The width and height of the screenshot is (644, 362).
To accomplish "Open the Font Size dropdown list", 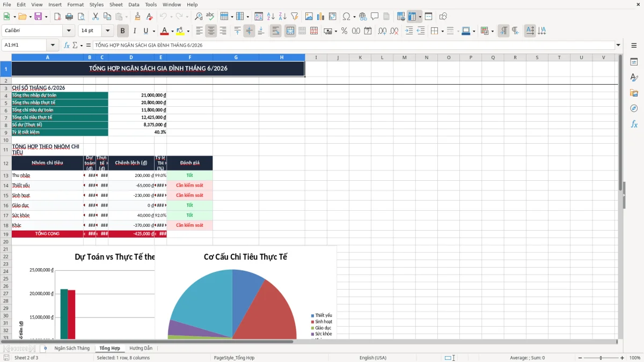I will tap(107, 31).
